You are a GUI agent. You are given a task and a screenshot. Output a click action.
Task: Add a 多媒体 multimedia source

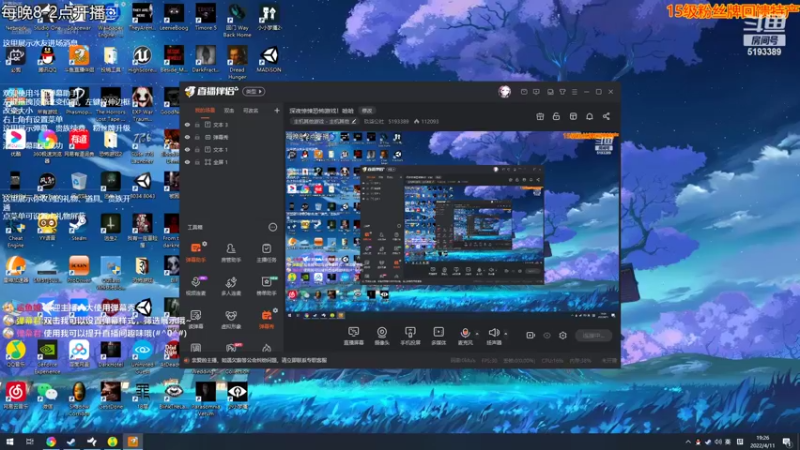[x=438, y=336]
